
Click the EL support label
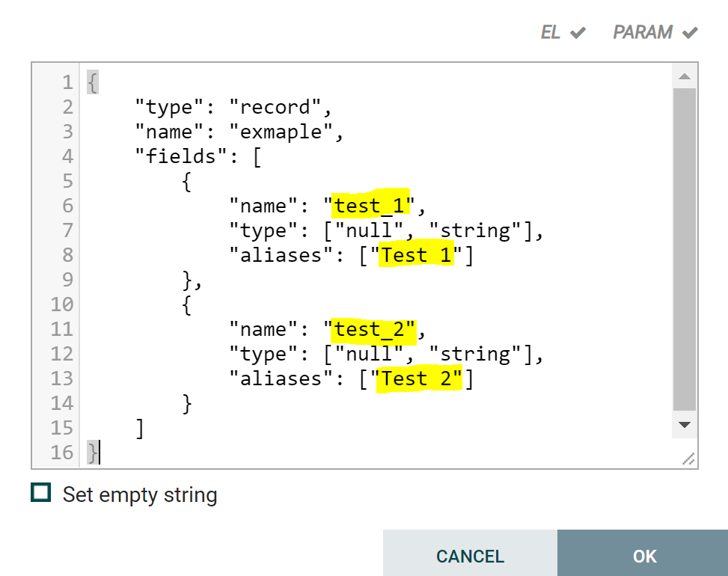tap(551, 32)
